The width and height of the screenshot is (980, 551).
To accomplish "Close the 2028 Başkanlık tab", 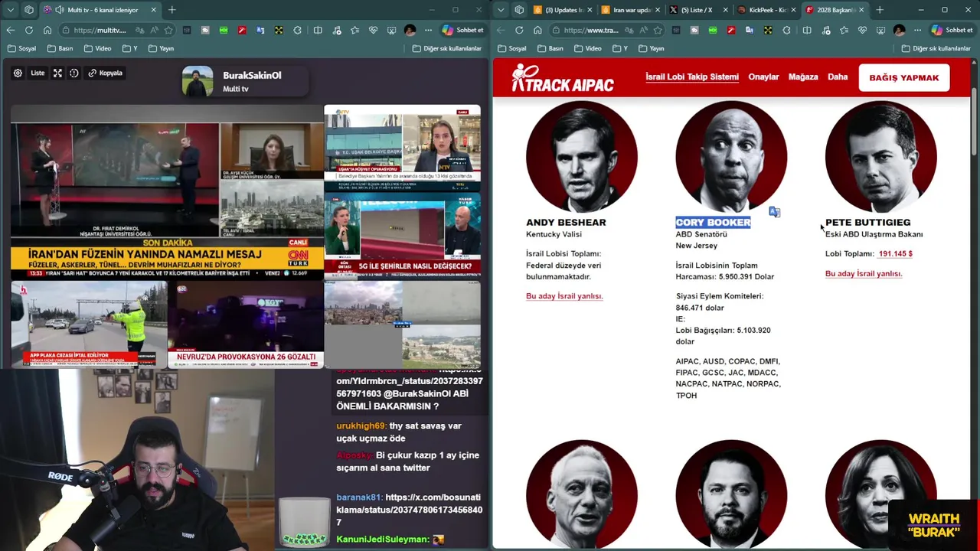I will (861, 10).
